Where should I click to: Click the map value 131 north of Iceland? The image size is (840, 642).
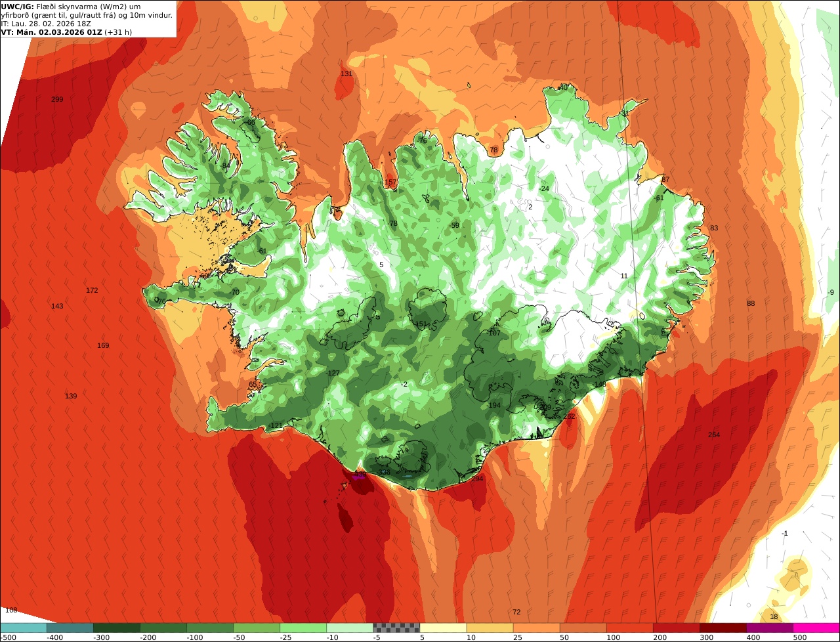(x=346, y=74)
